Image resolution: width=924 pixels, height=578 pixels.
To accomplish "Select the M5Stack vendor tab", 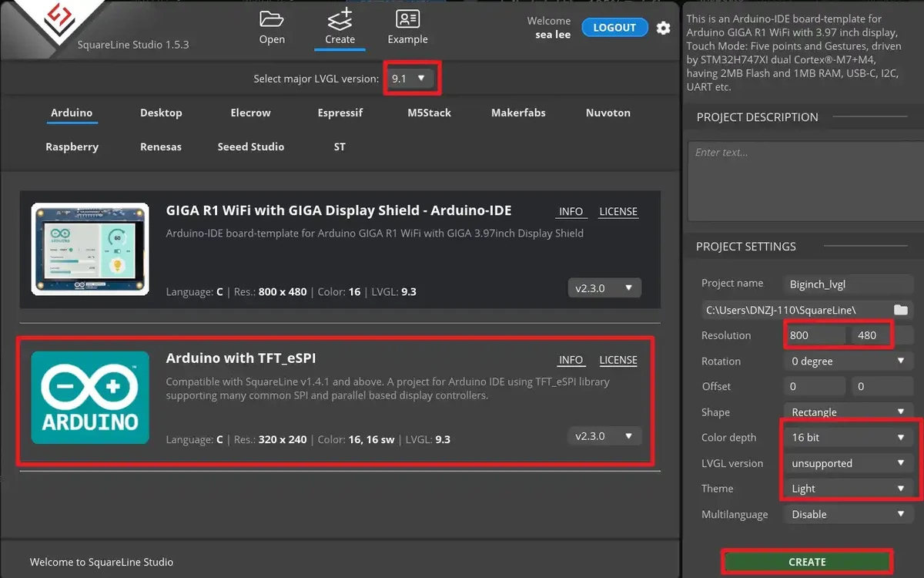I will pos(429,113).
